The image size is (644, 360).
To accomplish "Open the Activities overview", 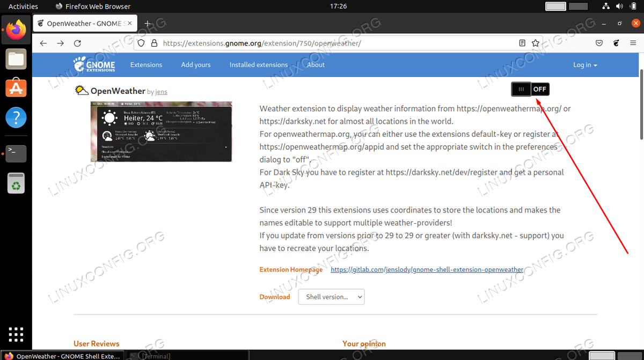I will pyautogui.click(x=23, y=6).
